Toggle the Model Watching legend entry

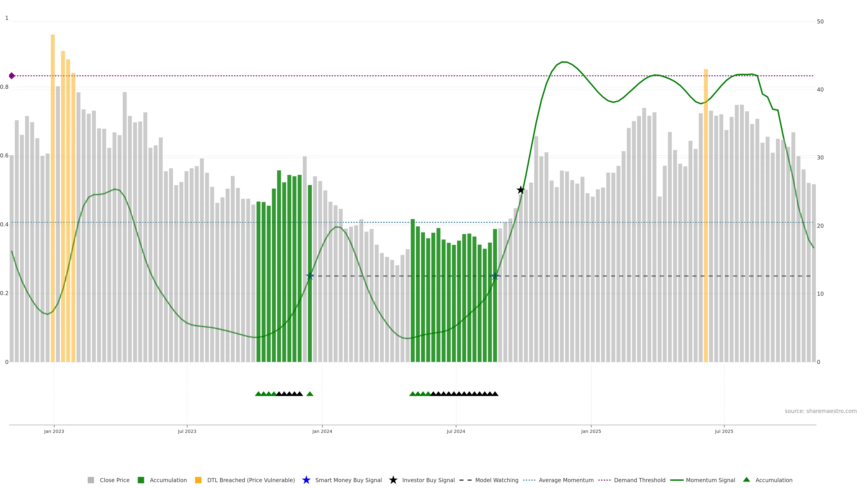pyautogui.click(x=496, y=480)
